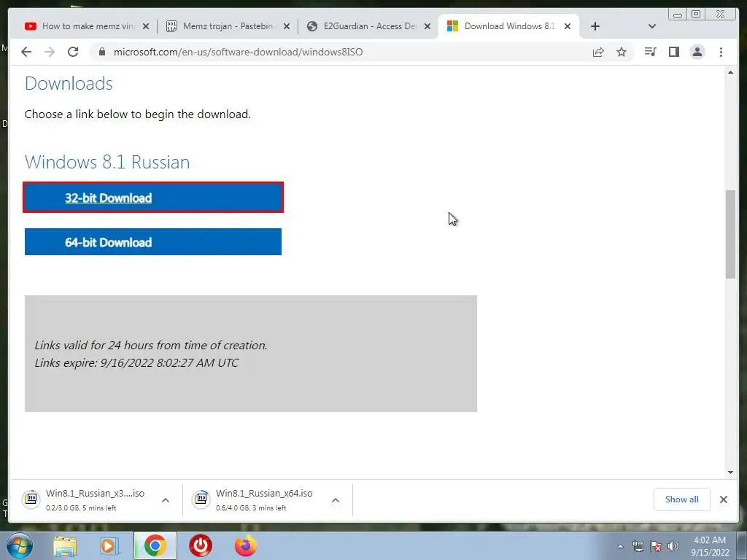Open the taskbar clock and date

[710, 546]
